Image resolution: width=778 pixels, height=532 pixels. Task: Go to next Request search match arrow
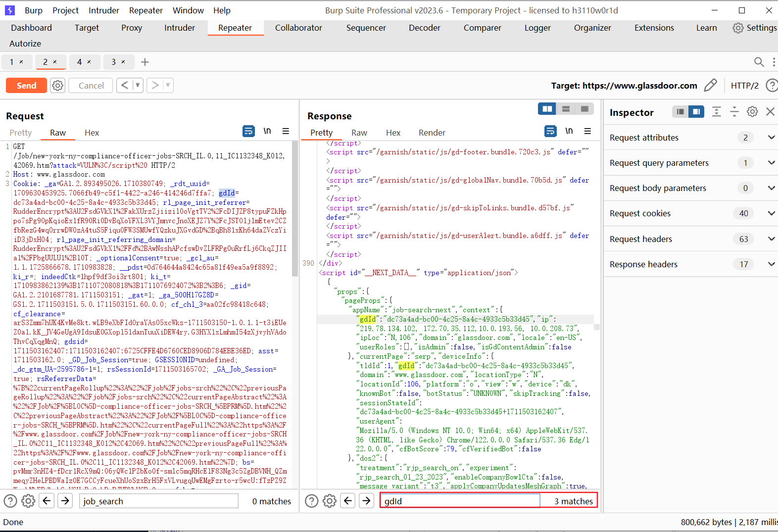tap(65, 501)
